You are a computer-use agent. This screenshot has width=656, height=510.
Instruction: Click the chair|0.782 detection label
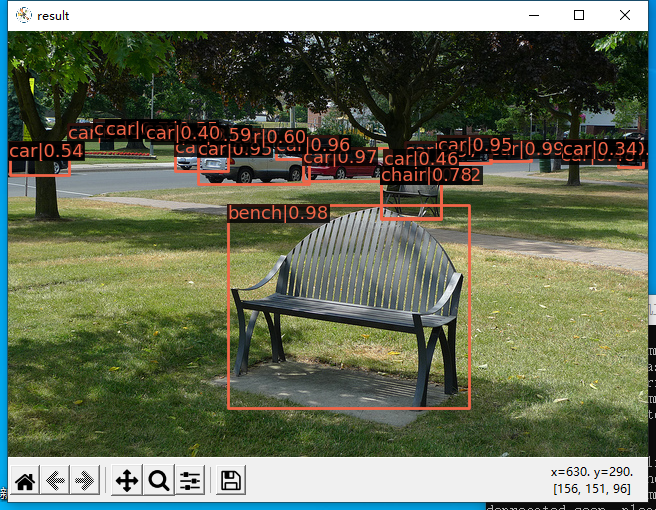(431, 175)
